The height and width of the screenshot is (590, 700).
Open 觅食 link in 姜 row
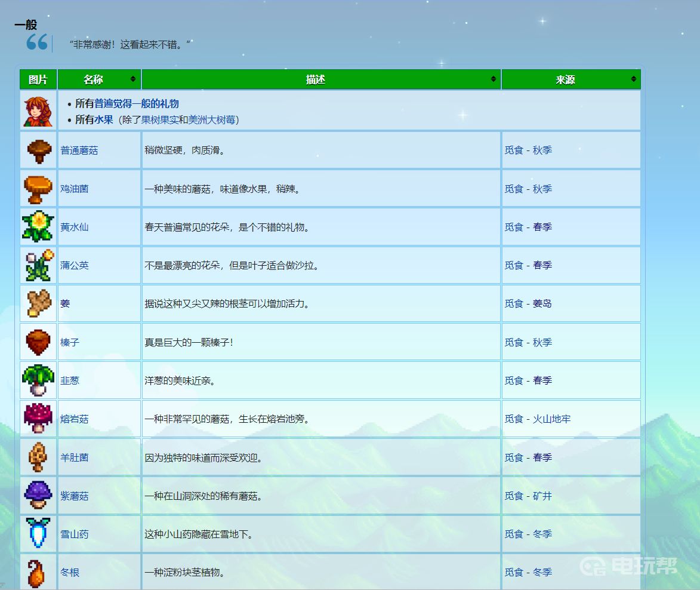pos(514,304)
